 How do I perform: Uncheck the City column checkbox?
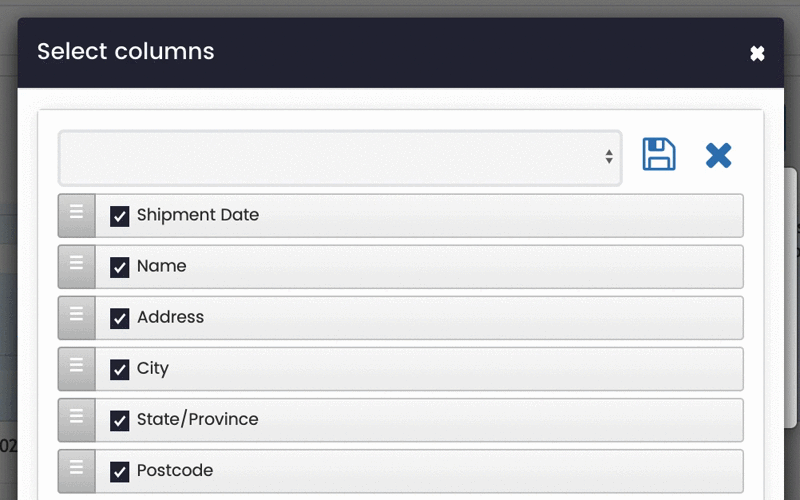[x=120, y=369]
